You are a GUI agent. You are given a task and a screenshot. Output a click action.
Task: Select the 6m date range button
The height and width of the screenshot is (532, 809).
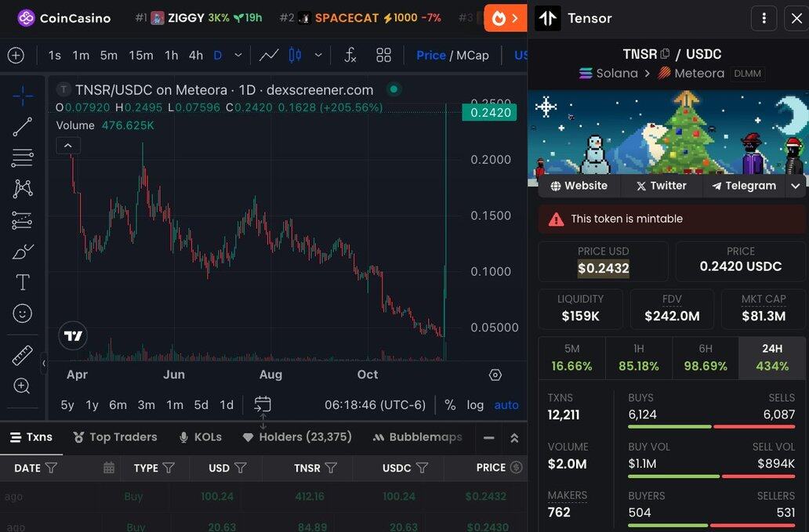click(x=118, y=405)
